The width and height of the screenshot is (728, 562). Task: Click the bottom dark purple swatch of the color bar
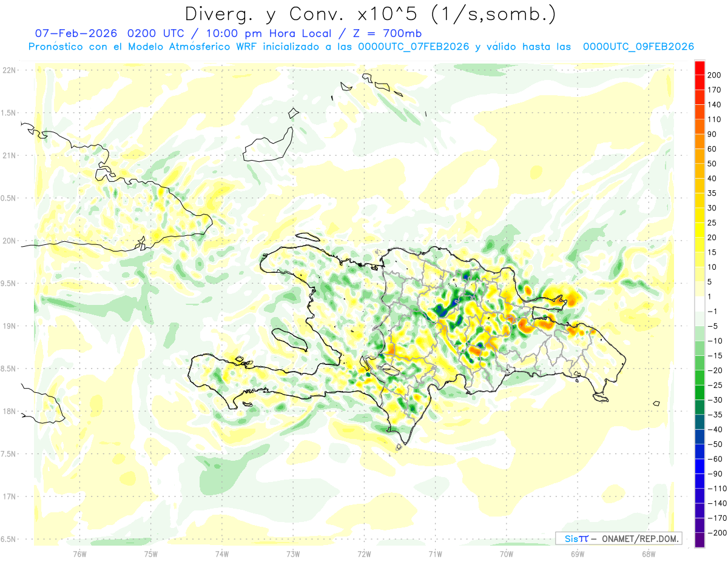tap(699, 540)
